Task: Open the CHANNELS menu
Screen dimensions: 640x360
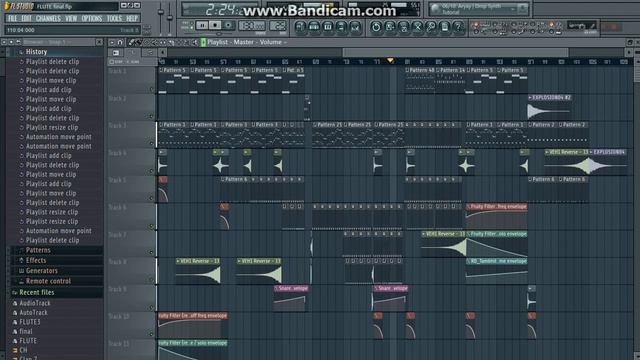Action: [x=48, y=18]
